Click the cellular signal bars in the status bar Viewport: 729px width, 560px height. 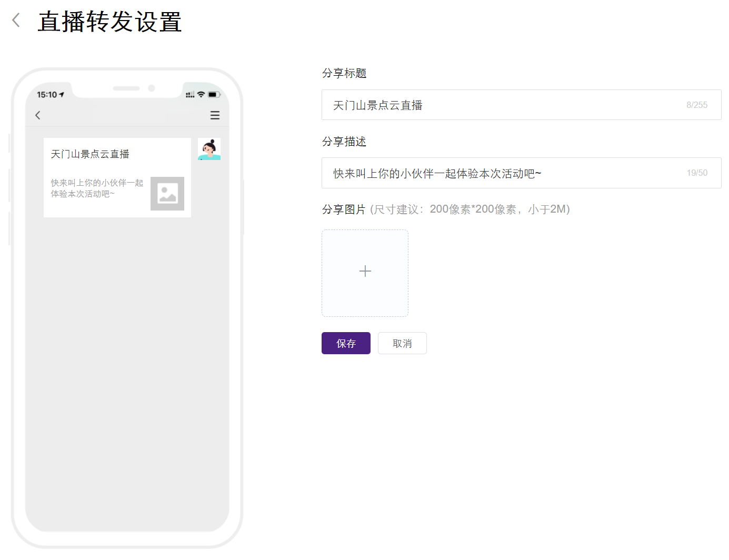click(191, 95)
